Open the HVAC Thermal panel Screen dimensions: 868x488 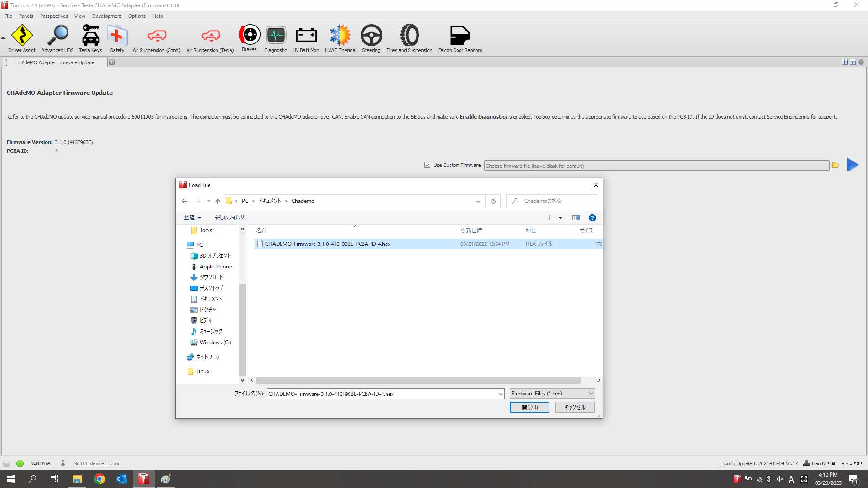(340, 36)
